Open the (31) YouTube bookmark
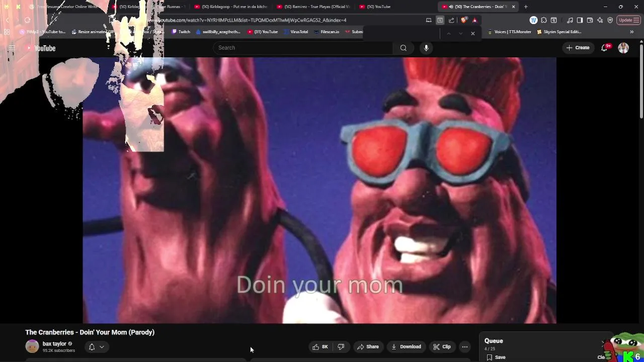 point(263,32)
